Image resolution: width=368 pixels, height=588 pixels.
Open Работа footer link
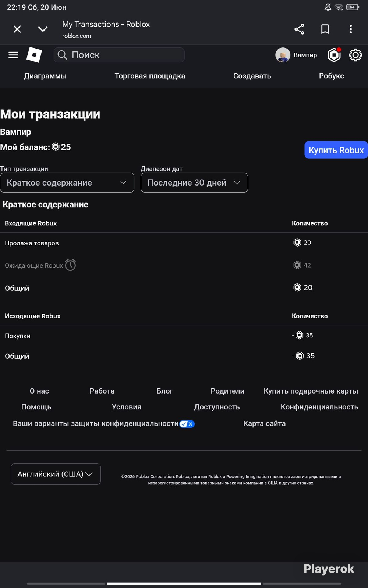click(x=102, y=391)
